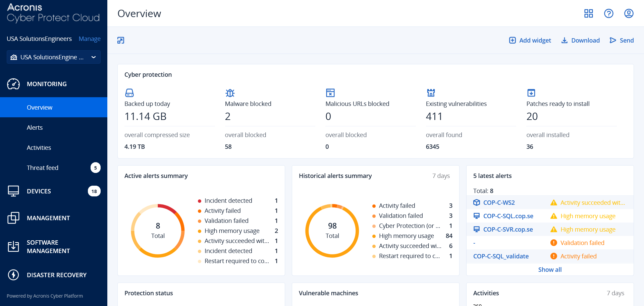Open the 7 days selector on Historical alerts

[441, 176]
